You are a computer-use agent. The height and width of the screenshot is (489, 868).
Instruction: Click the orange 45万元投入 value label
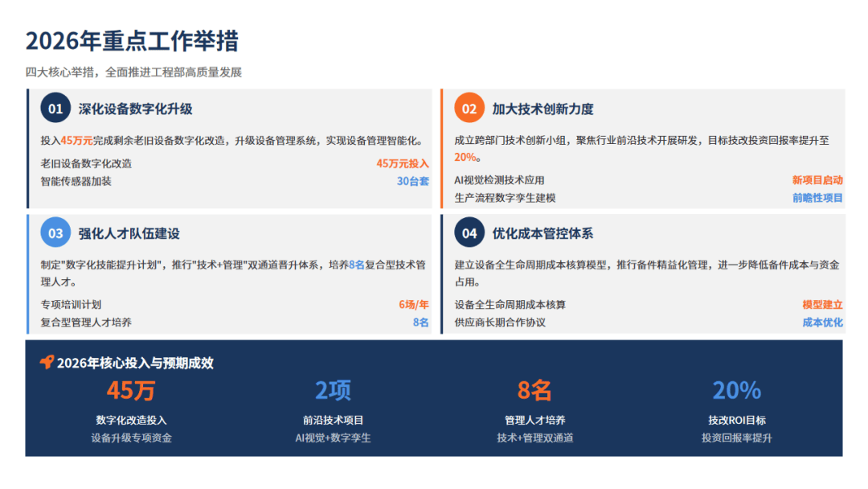(403, 163)
